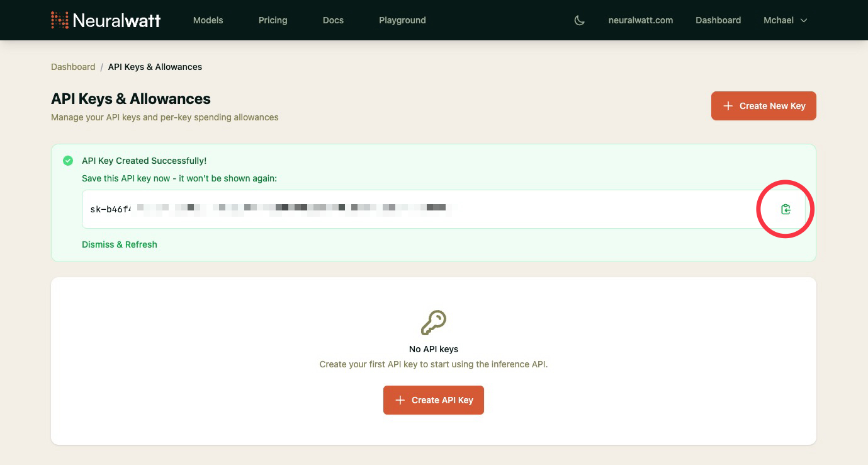Click the No API keys text
This screenshot has height=465, width=868.
434,349
